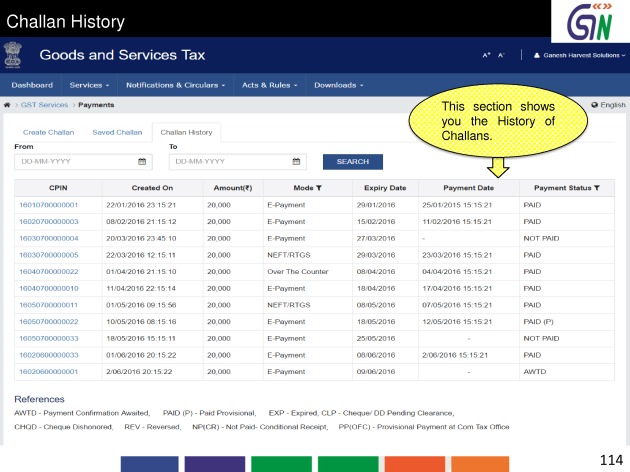The height and width of the screenshot is (472, 630).
Task: Switch to Saved Challan tab
Action: click(117, 132)
